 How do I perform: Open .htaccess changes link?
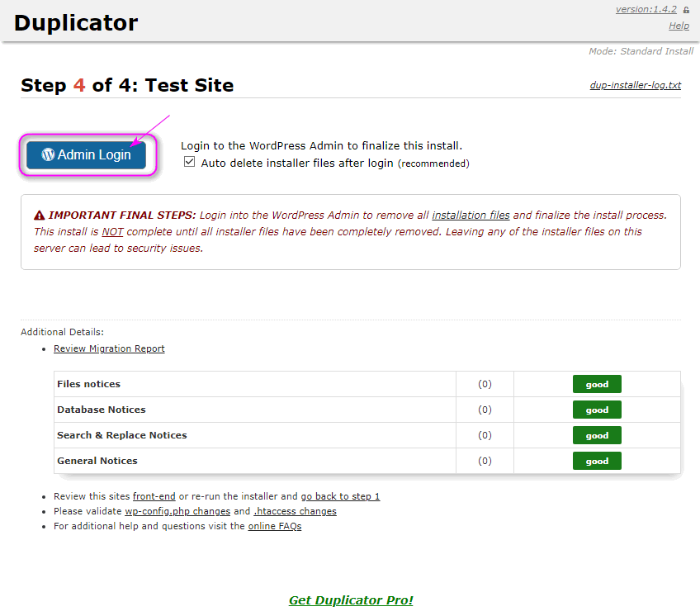point(295,511)
